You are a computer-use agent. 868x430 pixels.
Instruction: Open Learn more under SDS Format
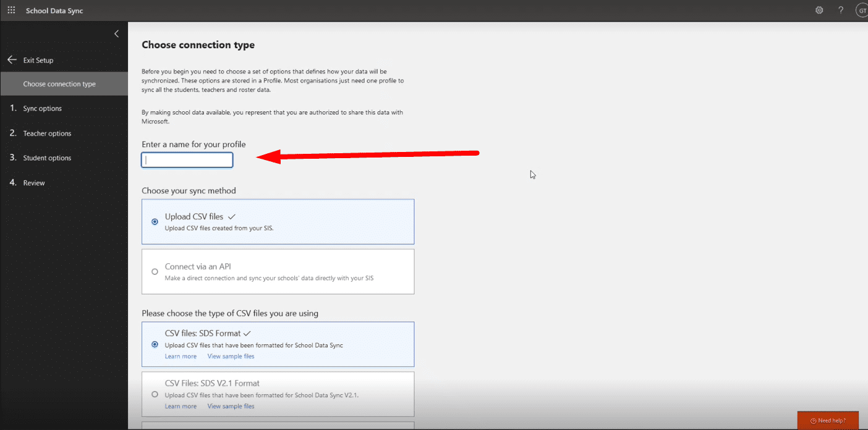click(x=181, y=356)
